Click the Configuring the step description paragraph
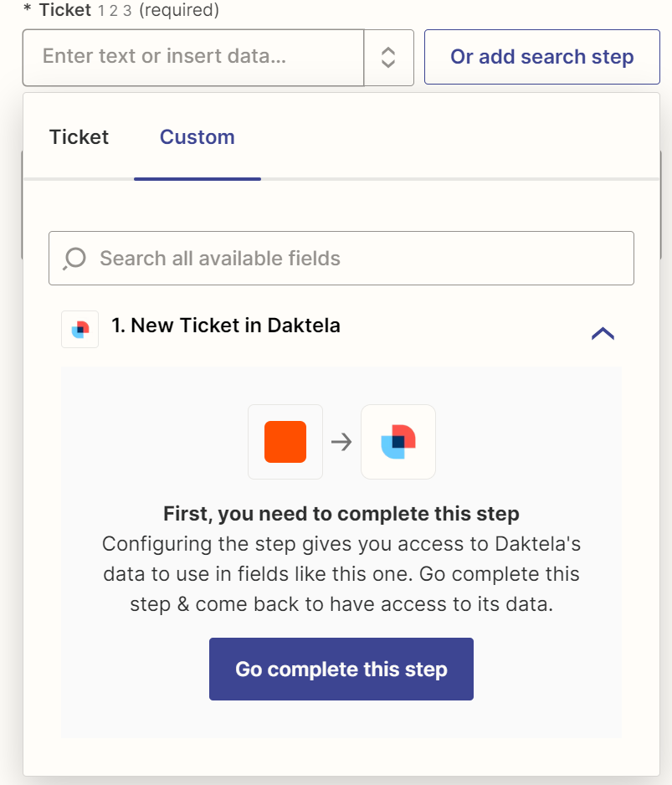Screen dimensions: 672x785 [x=341, y=573]
